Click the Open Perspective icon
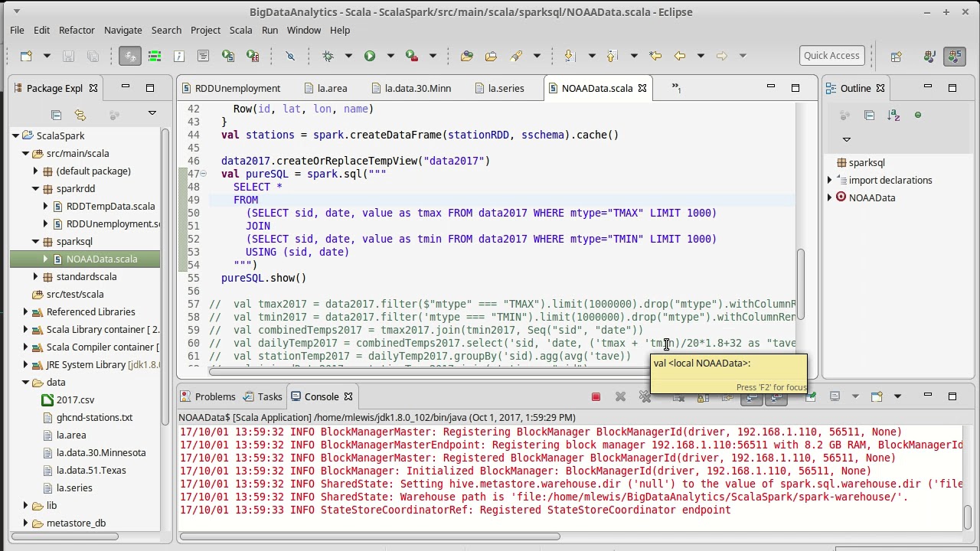 click(896, 56)
